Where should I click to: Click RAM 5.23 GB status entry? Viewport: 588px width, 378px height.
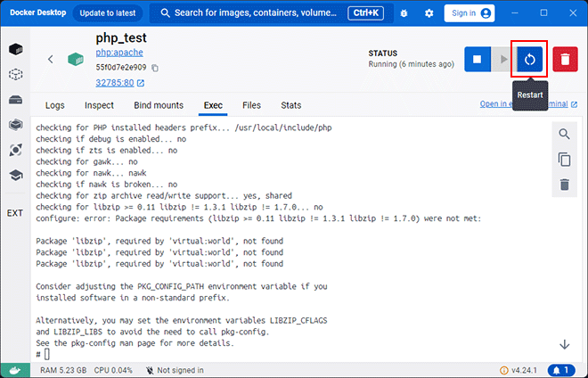pos(63,371)
